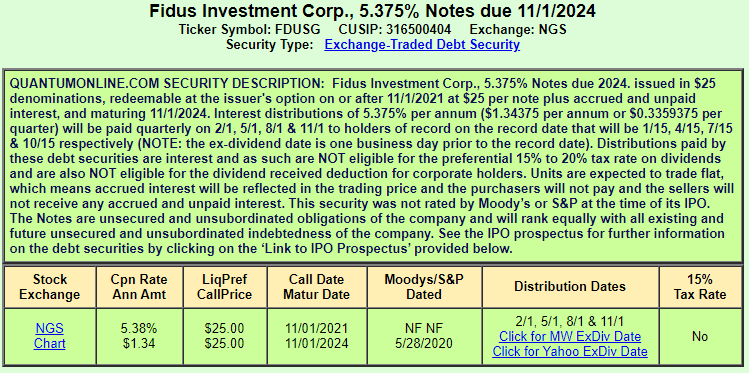Open the Chart link
The width and height of the screenshot is (749, 373).
[50, 344]
